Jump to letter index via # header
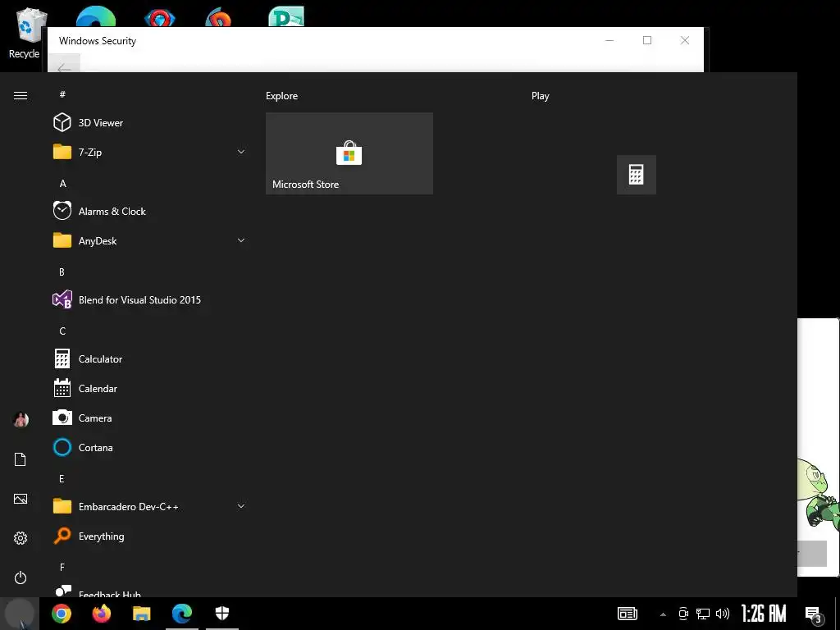This screenshot has width=840, height=630. 62,94
